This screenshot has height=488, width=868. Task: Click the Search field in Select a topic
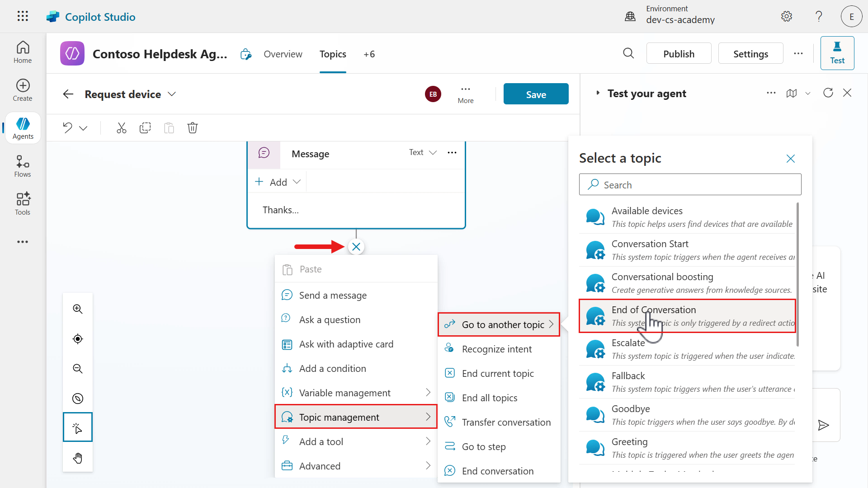tap(690, 185)
